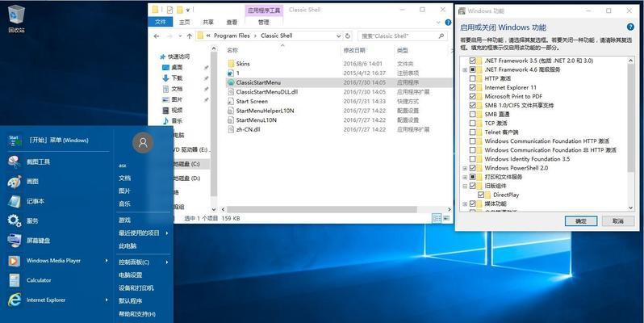This screenshot has width=644, height=323.
Task: Switch to 查看 ribbon tab
Action: (232, 22)
